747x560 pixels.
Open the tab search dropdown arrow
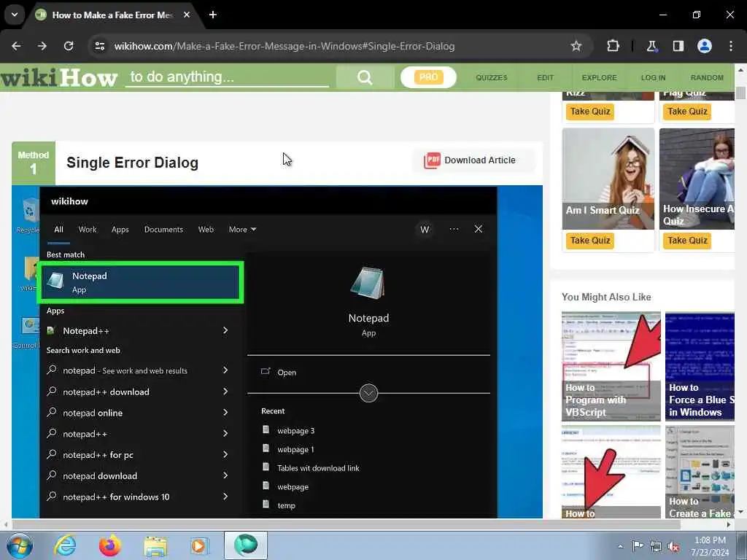point(15,15)
